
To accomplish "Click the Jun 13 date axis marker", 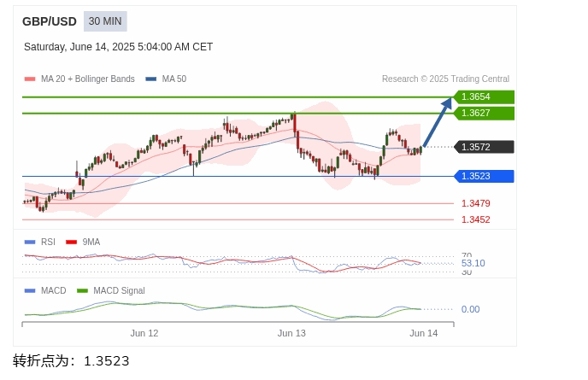I will click(291, 333).
